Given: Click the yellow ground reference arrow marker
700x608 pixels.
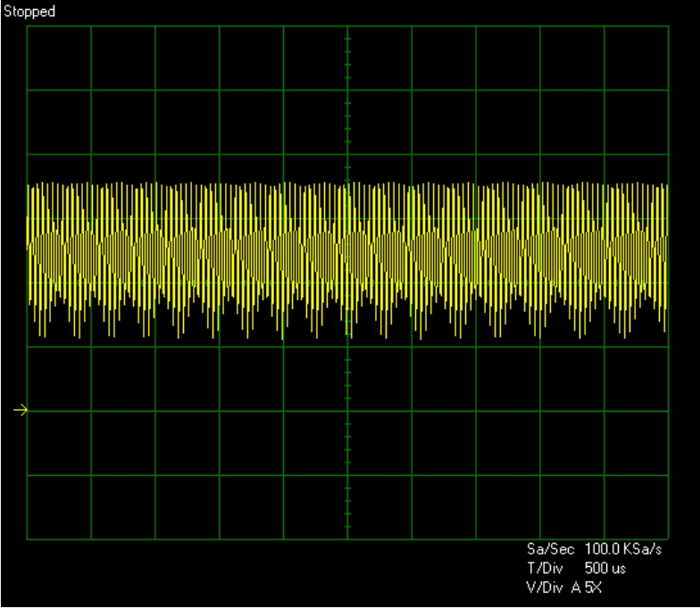Looking at the screenshot, I should pos(21,411).
